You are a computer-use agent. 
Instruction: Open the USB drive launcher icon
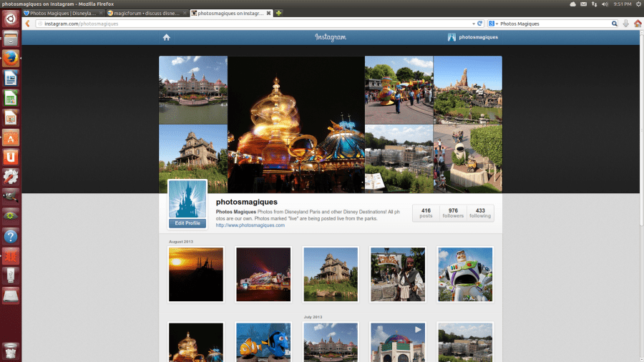tap(11, 276)
